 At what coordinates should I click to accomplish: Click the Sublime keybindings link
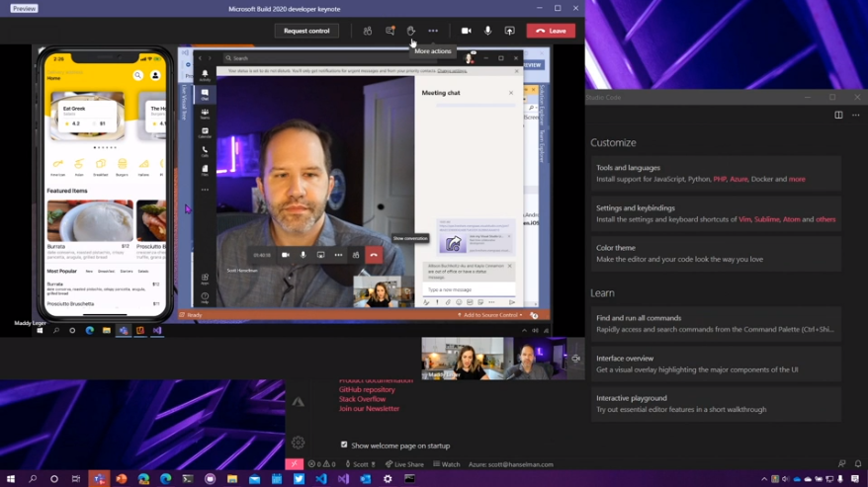[767, 219]
